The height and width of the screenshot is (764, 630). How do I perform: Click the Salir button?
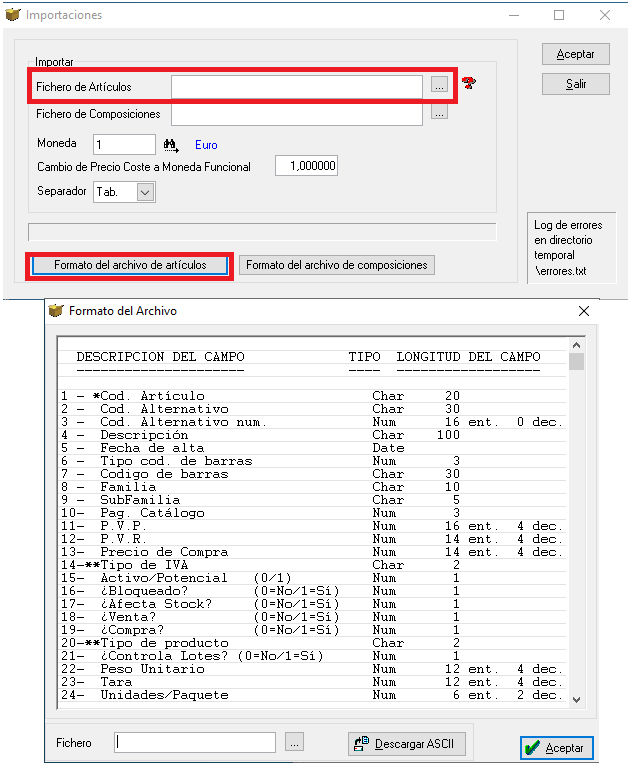pyautogui.click(x=575, y=84)
